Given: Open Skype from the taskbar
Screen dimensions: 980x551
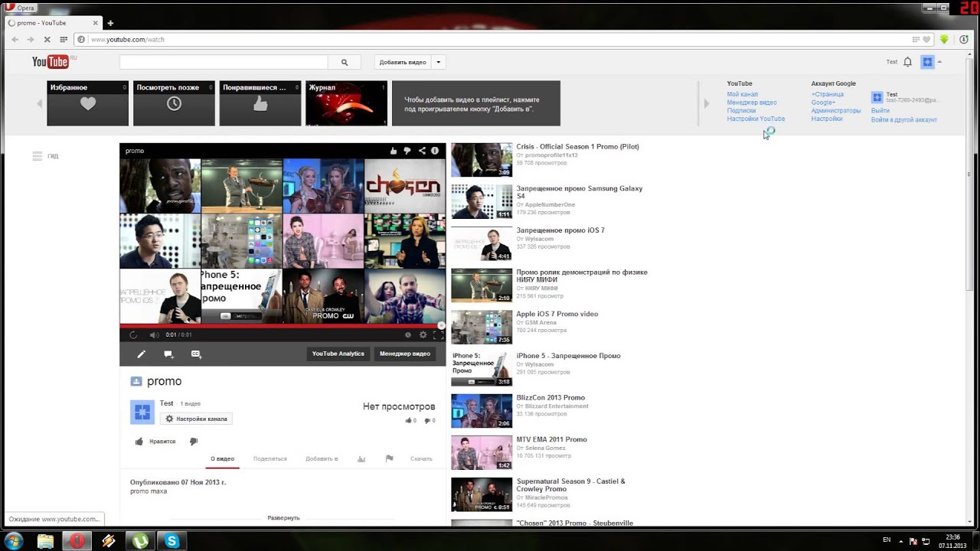Looking at the screenshot, I should tap(171, 541).
